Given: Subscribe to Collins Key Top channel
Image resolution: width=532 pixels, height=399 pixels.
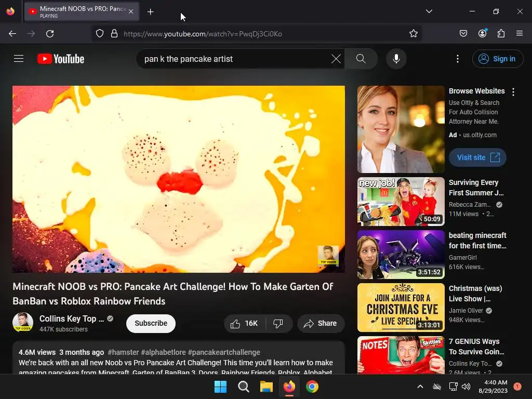Looking at the screenshot, I should [151, 323].
